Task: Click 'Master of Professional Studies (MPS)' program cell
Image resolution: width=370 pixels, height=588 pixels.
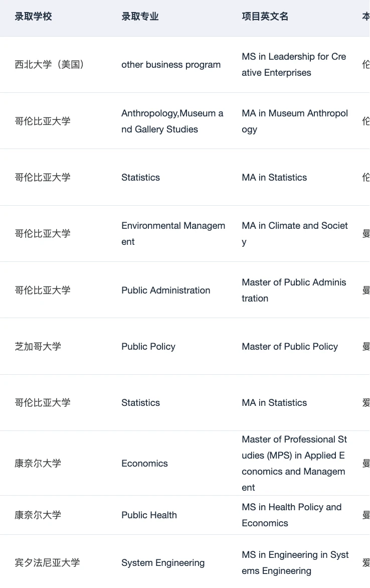Action: [294, 464]
